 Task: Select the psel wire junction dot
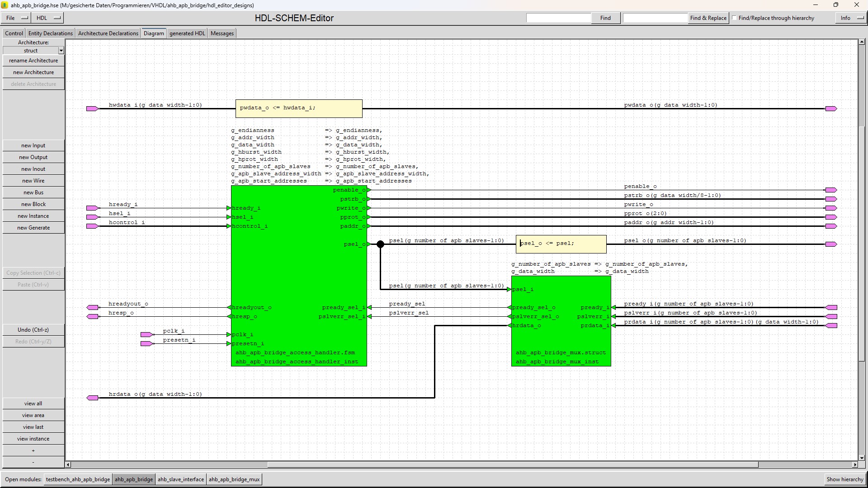[x=380, y=244]
